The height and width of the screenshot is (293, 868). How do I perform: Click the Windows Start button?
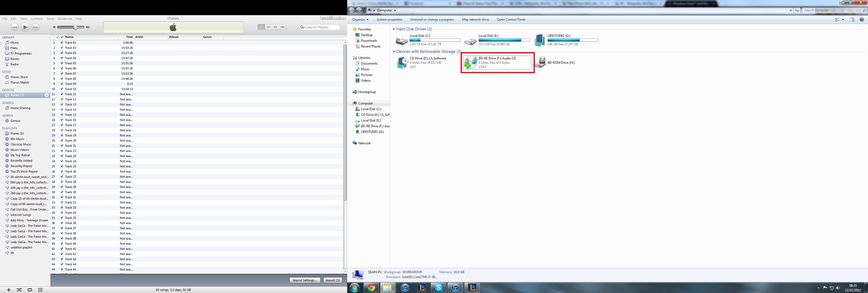(355, 288)
